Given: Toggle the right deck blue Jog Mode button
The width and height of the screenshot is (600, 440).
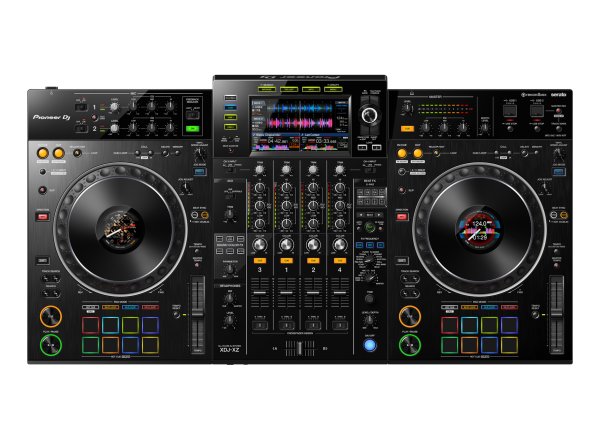Looking at the screenshot, I should click(558, 172).
